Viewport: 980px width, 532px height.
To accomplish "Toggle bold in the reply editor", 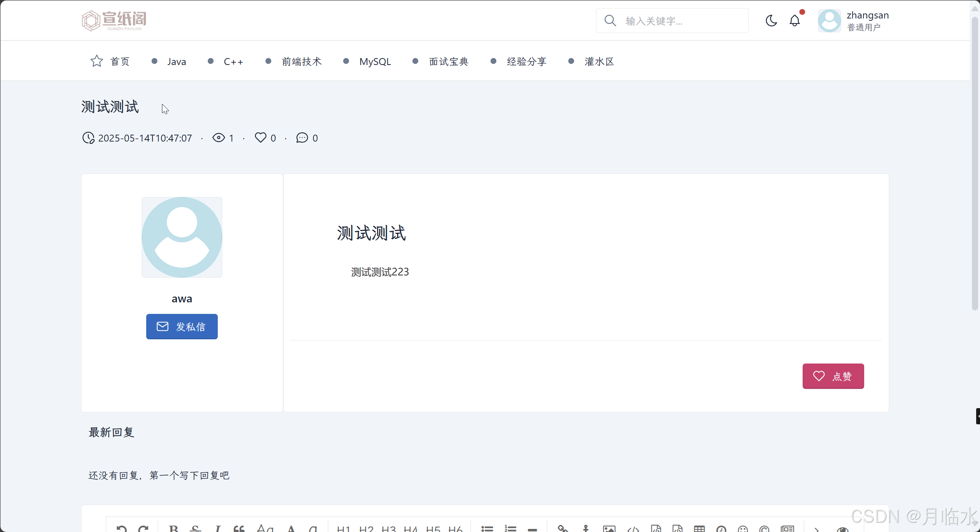I will tap(174, 529).
